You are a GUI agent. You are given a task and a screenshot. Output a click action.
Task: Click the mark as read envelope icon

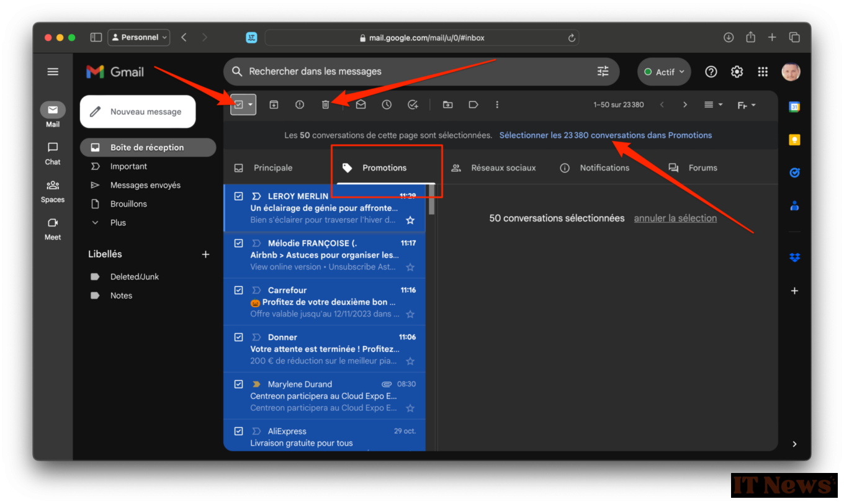361,105
